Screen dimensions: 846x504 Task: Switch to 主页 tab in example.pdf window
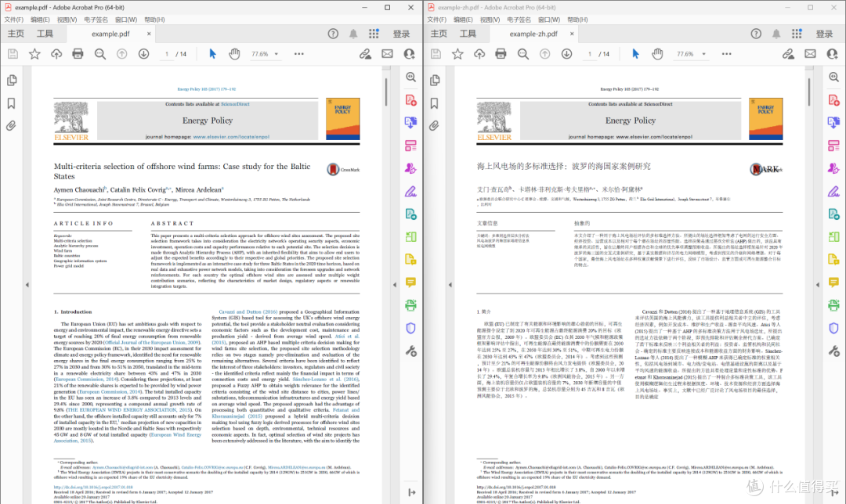pos(16,34)
